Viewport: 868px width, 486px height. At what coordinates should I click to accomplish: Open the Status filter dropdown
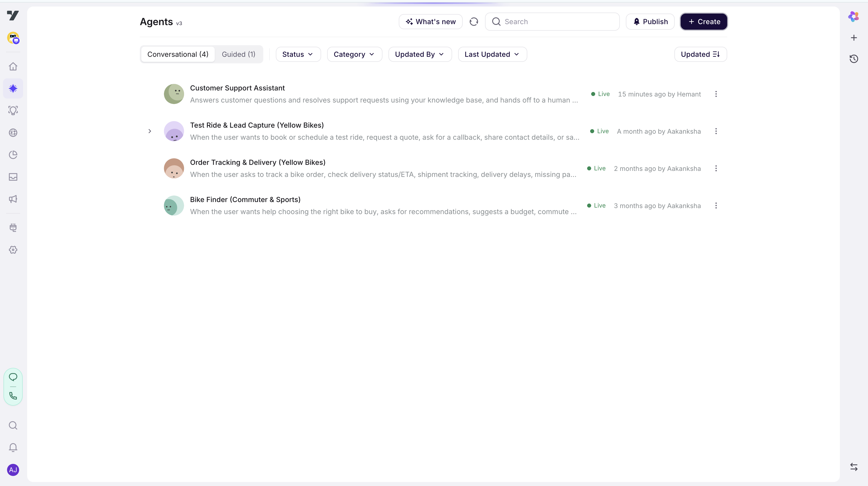coord(298,54)
